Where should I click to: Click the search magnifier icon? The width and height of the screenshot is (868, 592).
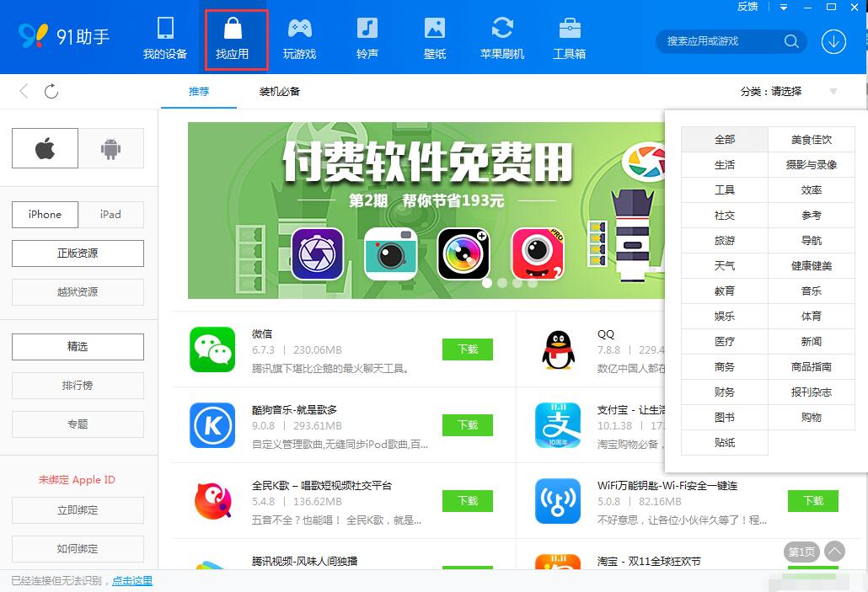[x=790, y=40]
